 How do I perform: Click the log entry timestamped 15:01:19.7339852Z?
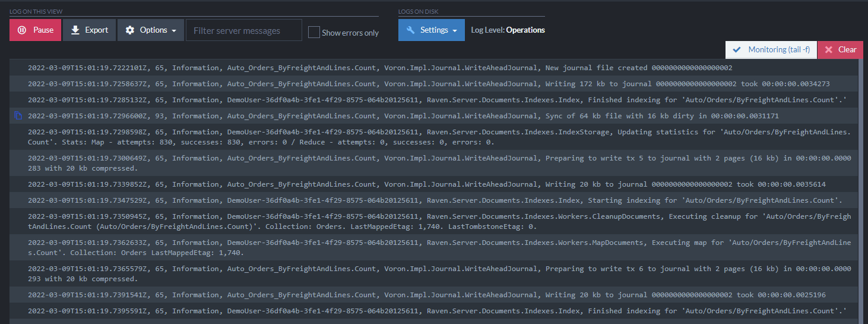[434, 184]
